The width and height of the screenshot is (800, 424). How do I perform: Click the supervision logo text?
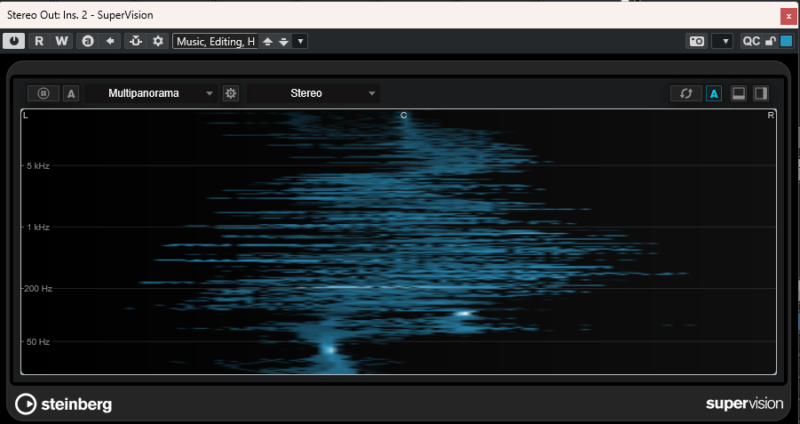click(744, 404)
